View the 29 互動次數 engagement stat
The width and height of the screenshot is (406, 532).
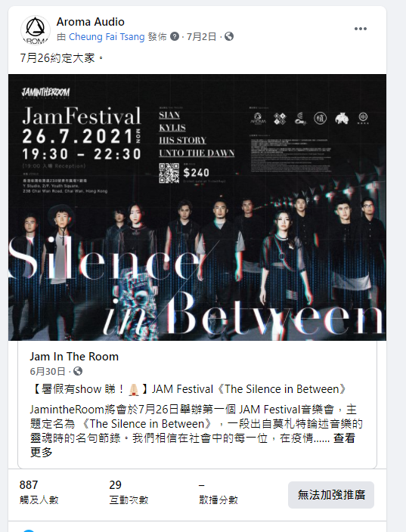[129, 492]
